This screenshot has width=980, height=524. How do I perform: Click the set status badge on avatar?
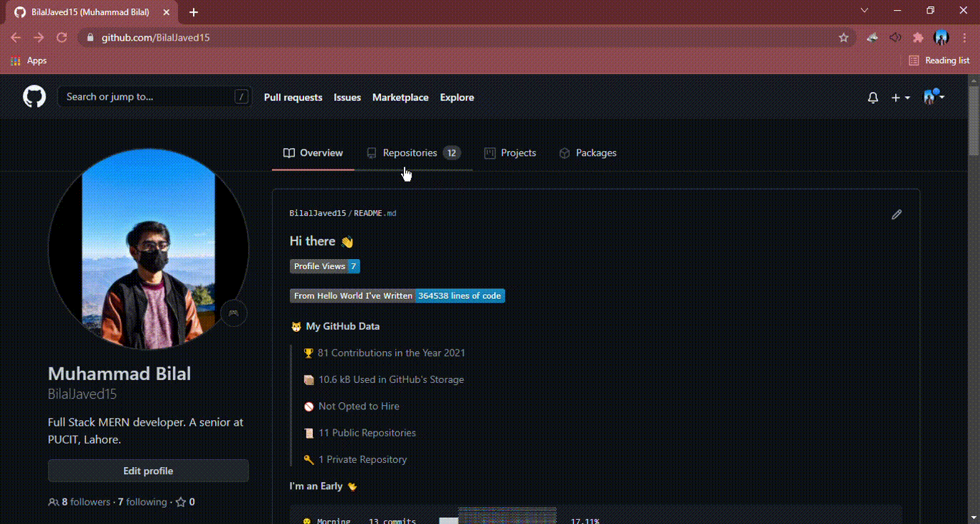click(x=234, y=313)
